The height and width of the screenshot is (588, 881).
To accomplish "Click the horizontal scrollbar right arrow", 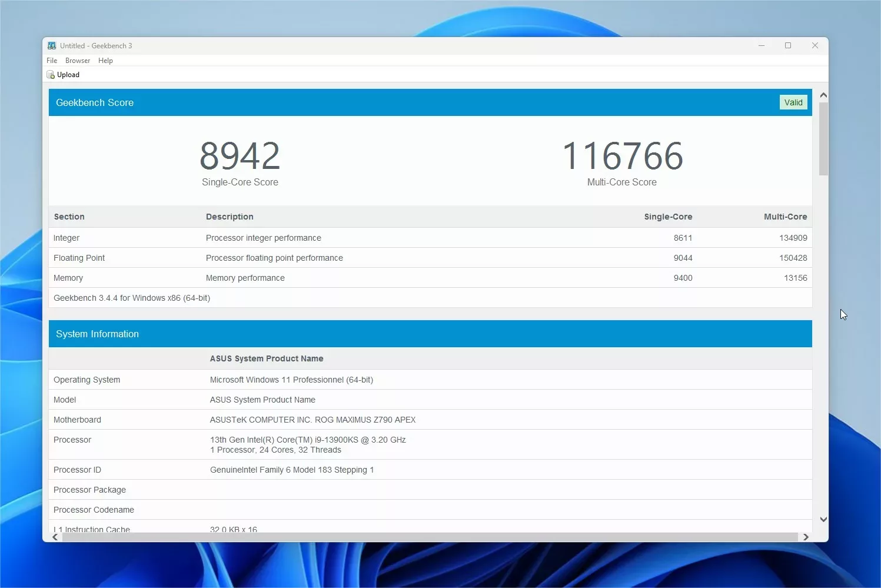I will pyautogui.click(x=806, y=537).
